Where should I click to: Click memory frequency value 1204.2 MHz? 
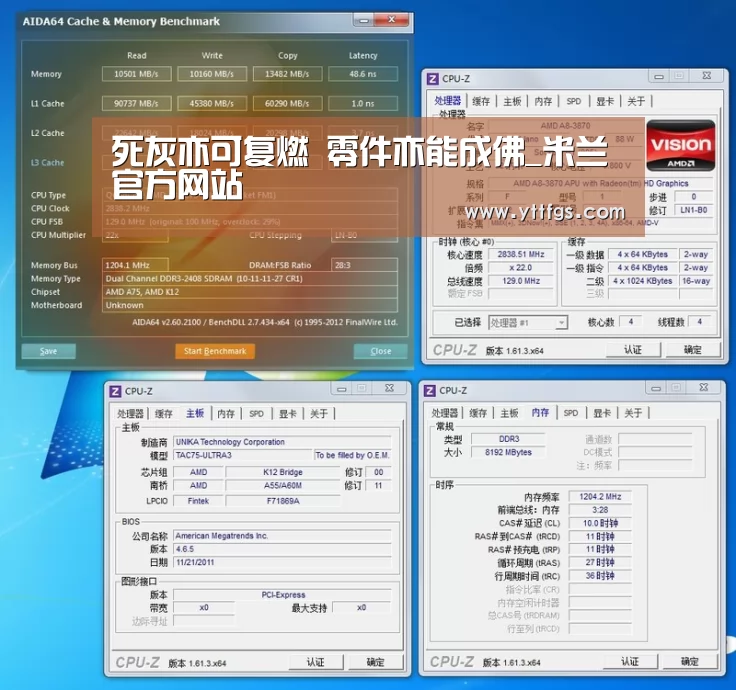pyautogui.click(x=600, y=496)
